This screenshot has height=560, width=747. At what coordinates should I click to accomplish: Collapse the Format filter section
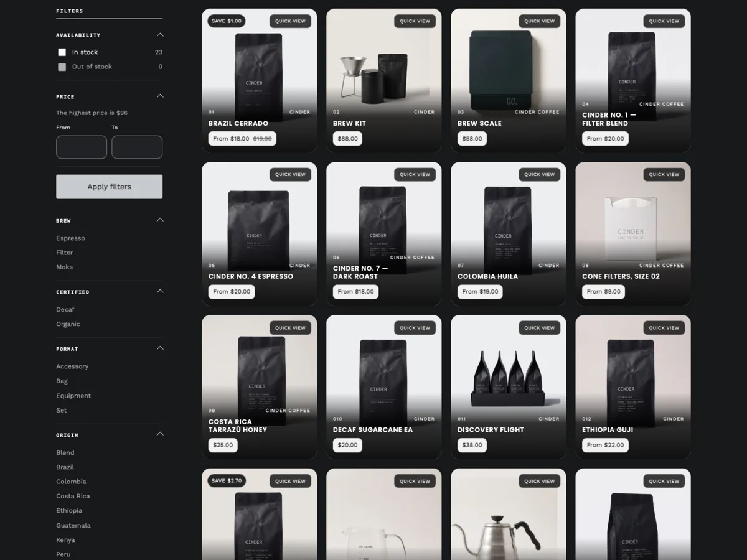(x=160, y=348)
